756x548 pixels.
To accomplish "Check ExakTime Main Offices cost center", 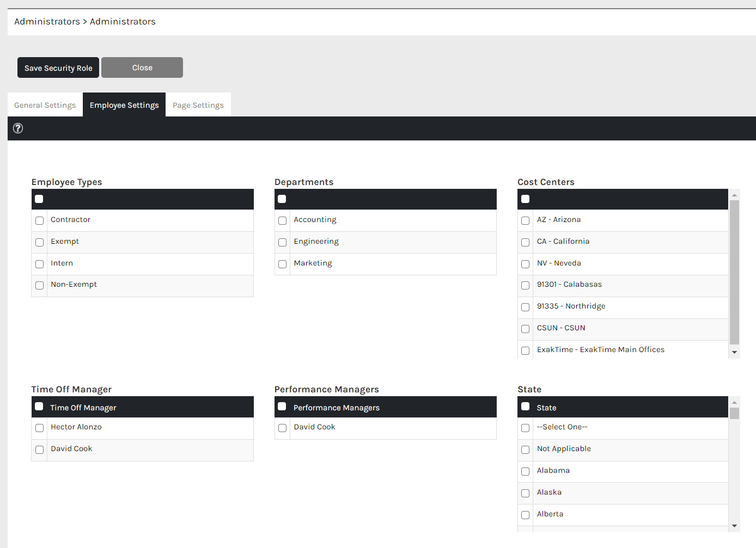I will click(x=525, y=350).
